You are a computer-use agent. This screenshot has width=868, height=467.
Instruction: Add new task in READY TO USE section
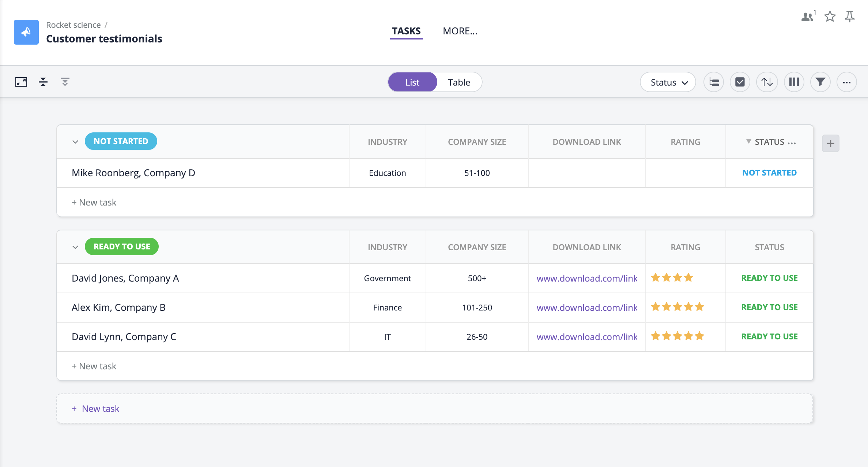[x=94, y=366]
